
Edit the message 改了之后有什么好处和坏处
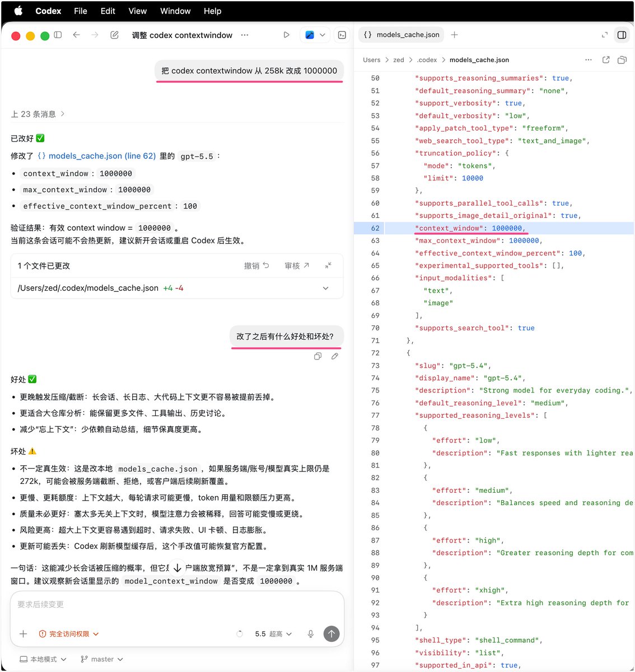(334, 356)
